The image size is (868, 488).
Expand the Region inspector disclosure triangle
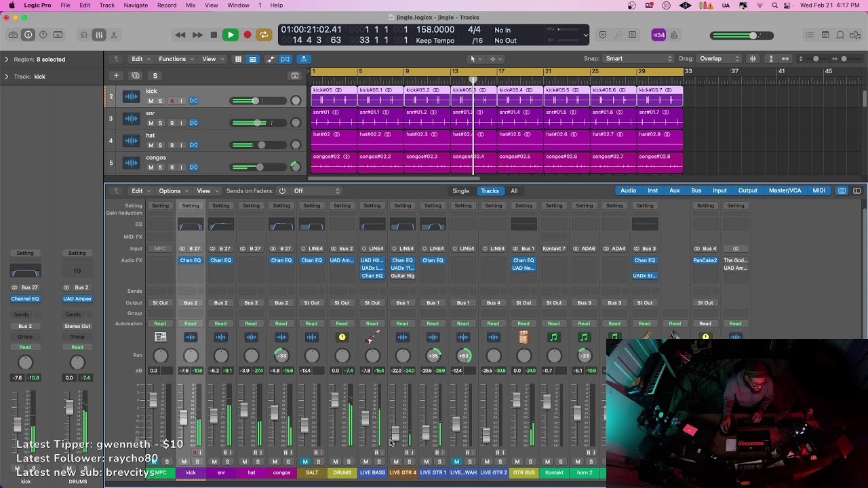point(7,60)
